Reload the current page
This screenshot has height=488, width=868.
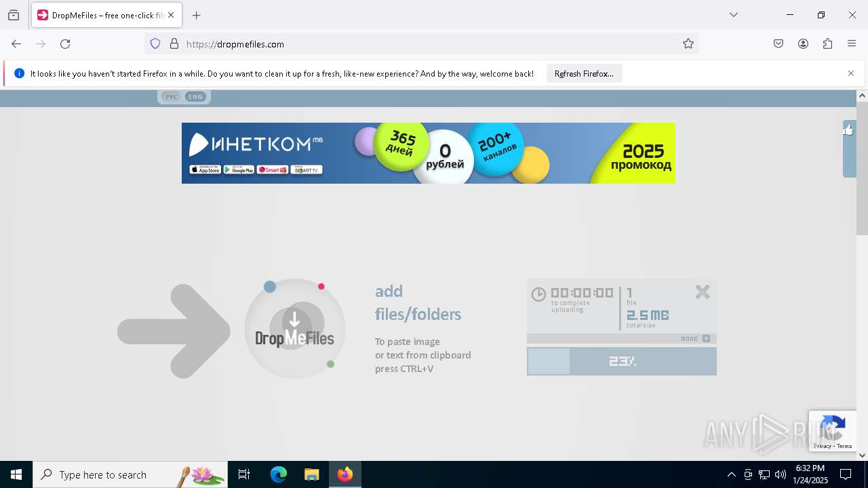65,44
